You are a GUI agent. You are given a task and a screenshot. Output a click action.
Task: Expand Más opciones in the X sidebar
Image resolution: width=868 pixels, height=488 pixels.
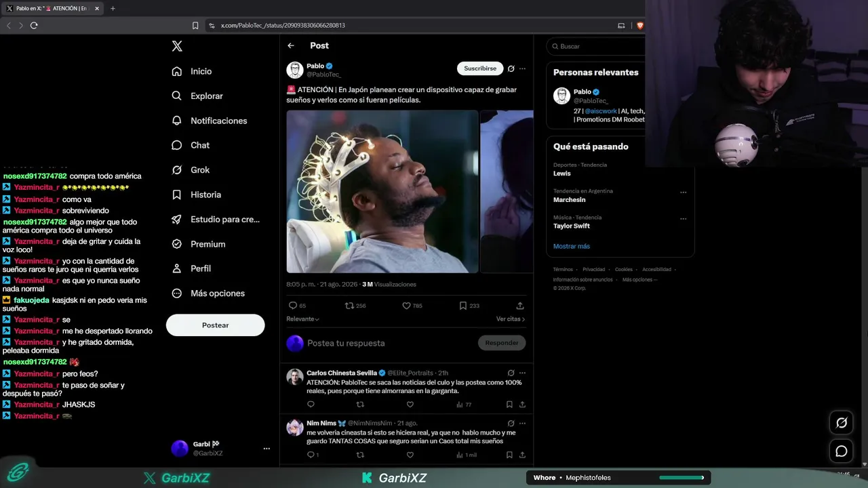coord(208,293)
